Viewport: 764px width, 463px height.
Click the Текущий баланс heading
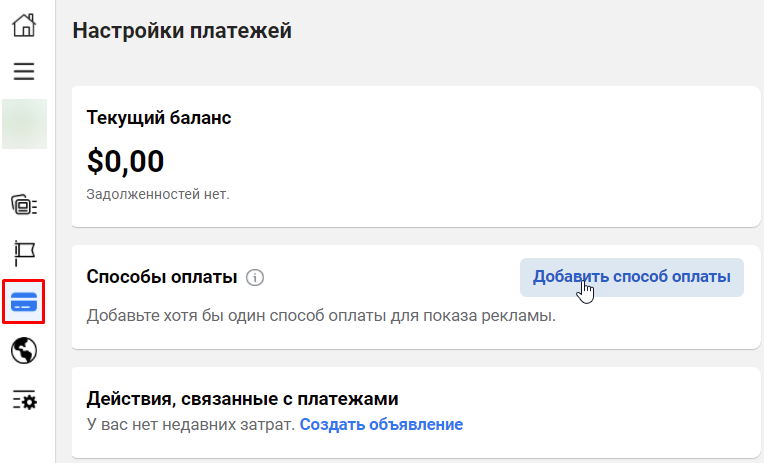[159, 118]
